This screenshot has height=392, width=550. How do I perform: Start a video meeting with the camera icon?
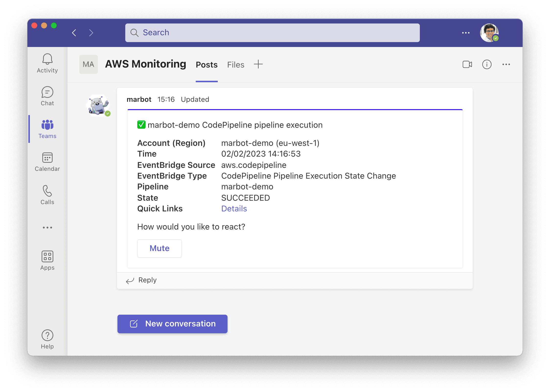pos(467,64)
